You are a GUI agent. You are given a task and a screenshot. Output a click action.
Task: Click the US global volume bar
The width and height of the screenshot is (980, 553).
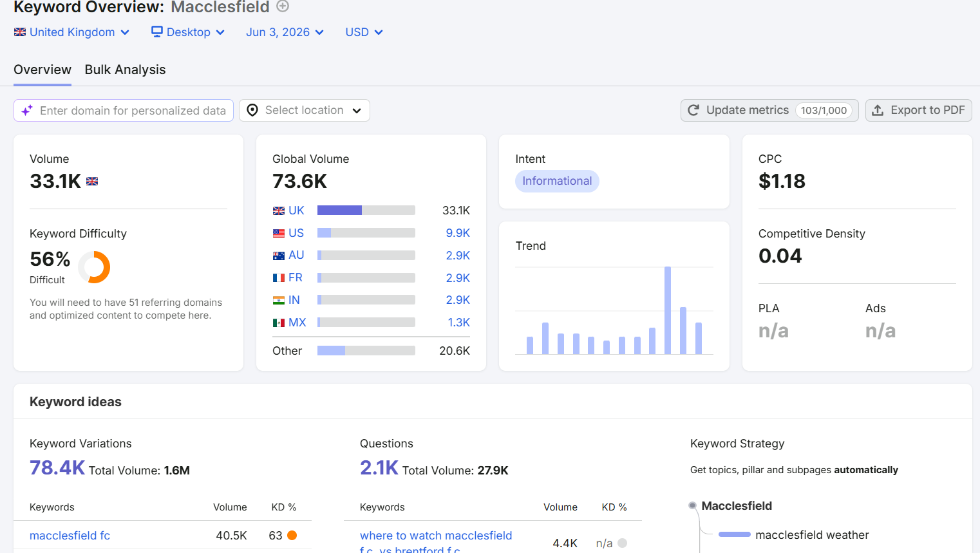[366, 233]
